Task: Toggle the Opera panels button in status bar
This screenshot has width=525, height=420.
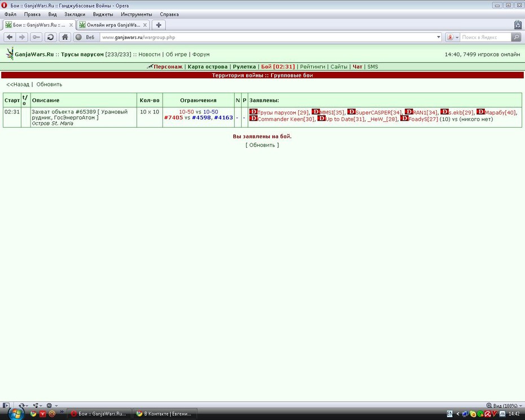Action: [6, 405]
